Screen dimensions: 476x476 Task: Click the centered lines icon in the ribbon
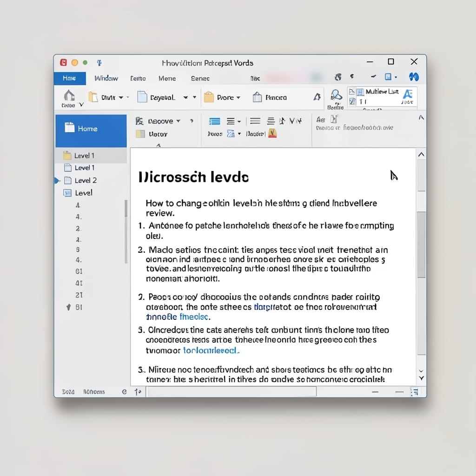pos(271,121)
